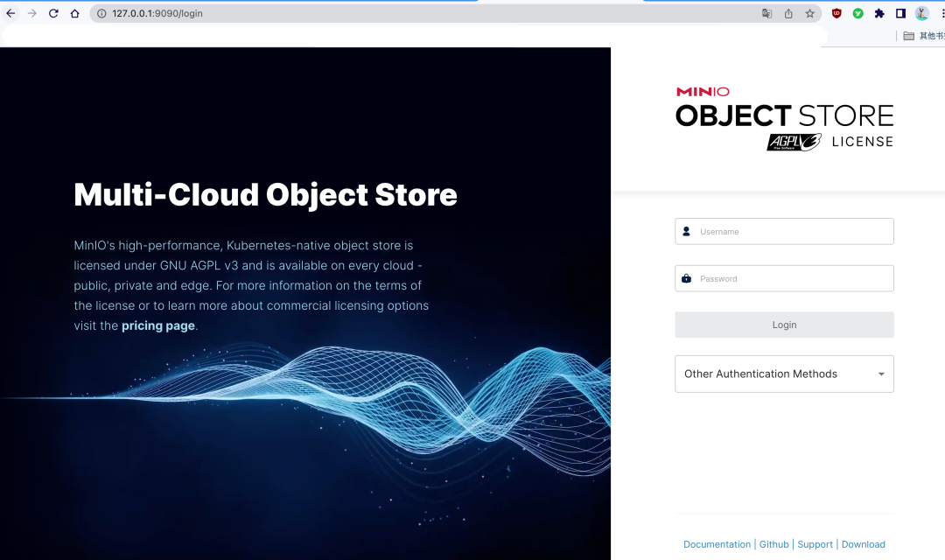Open the green circular extension icon
945x560 pixels.
click(857, 13)
